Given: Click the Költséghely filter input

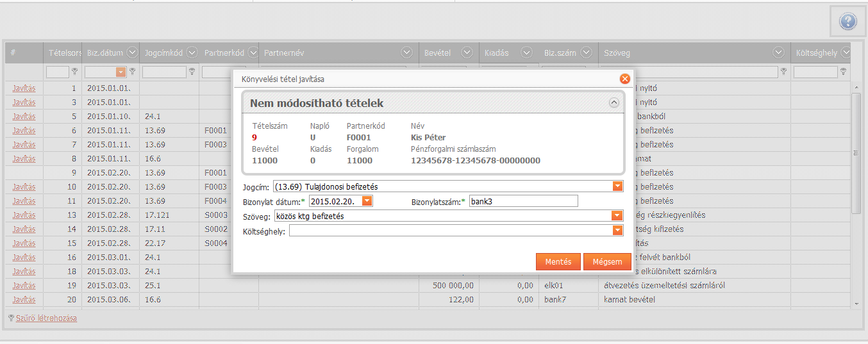Looking at the screenshot, I should pyautogui.click(x=815, y=72).
